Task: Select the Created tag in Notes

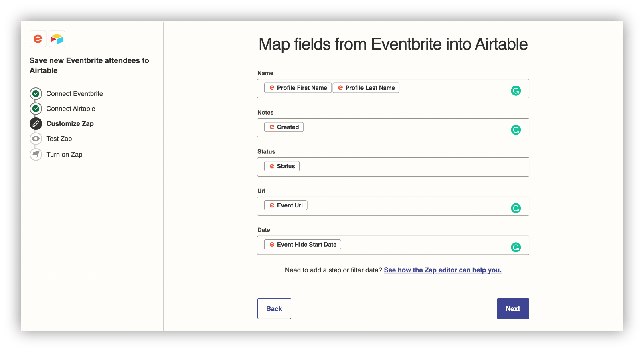Action: (284, 127)
